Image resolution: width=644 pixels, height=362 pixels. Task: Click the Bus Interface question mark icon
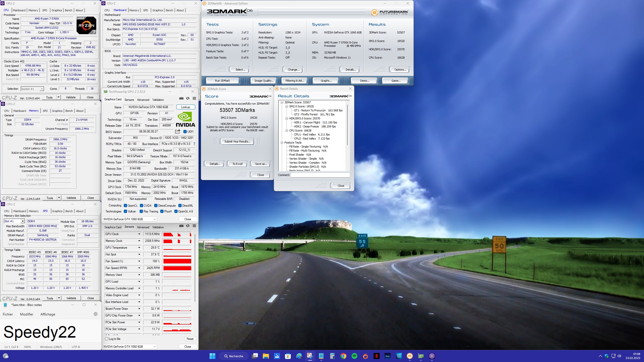coord(194,144)
